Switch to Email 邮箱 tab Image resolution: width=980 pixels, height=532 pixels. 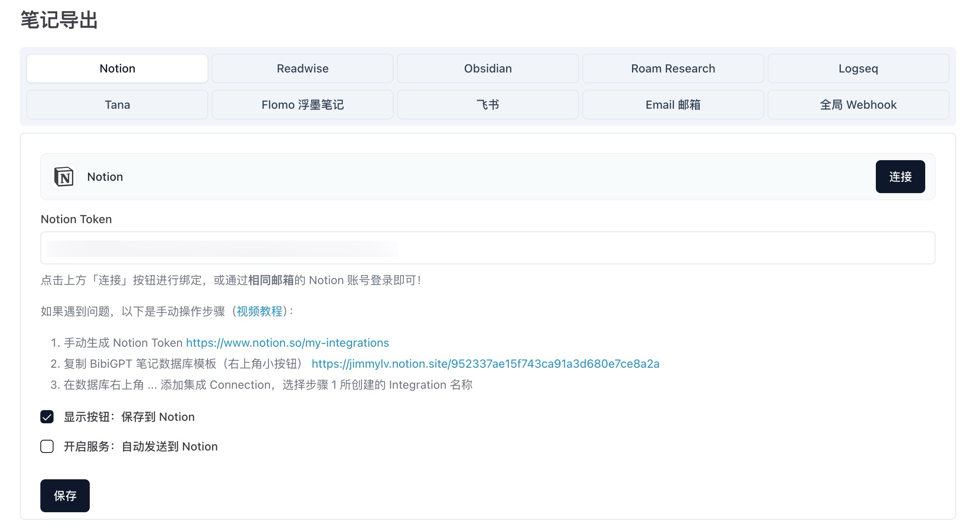click(673, 105)
